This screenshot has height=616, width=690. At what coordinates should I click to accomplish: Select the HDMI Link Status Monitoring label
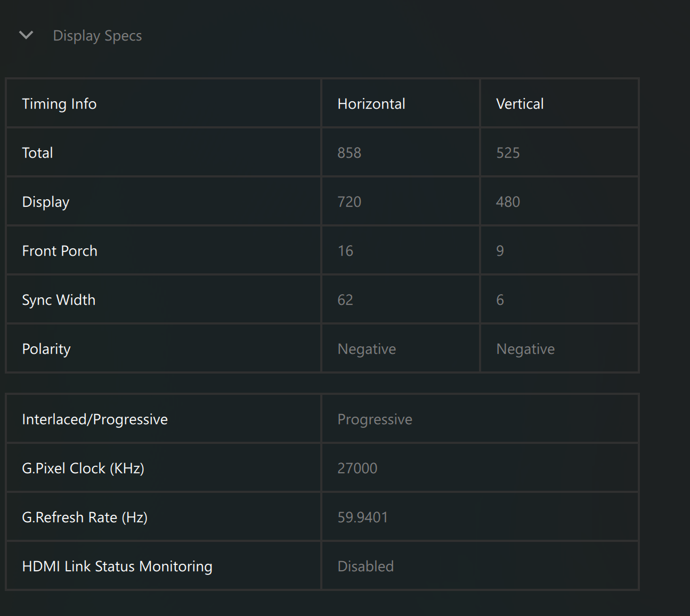click(x=117, y=566)
